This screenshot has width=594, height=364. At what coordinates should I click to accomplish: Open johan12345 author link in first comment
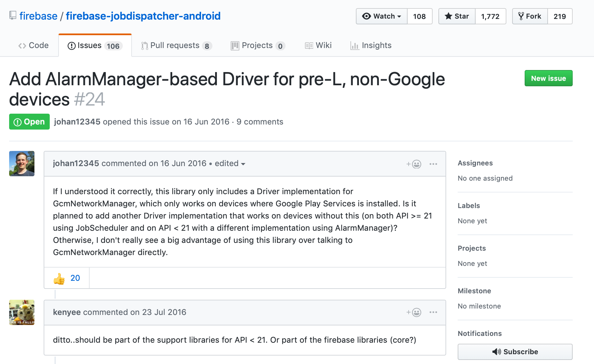(x=76, y=163)
